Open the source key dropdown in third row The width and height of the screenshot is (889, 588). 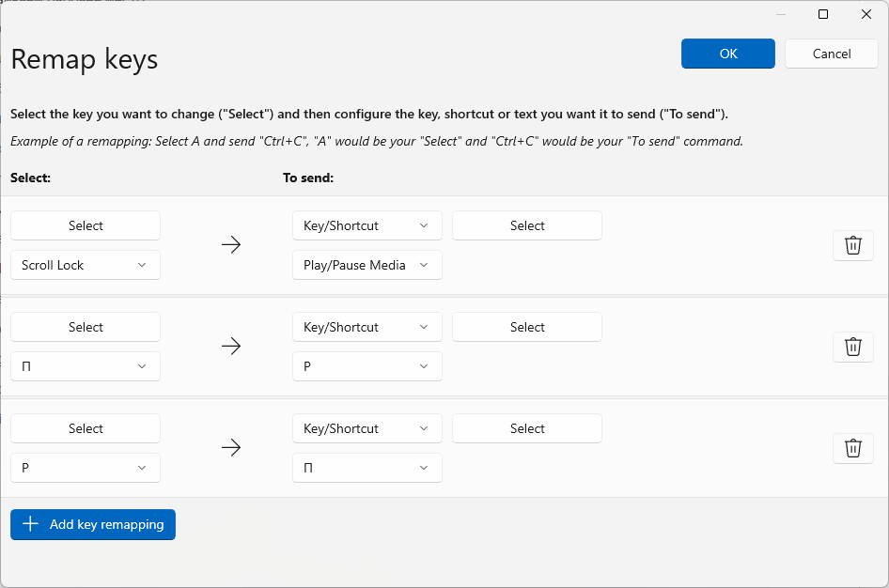click(x=86, y=468)
